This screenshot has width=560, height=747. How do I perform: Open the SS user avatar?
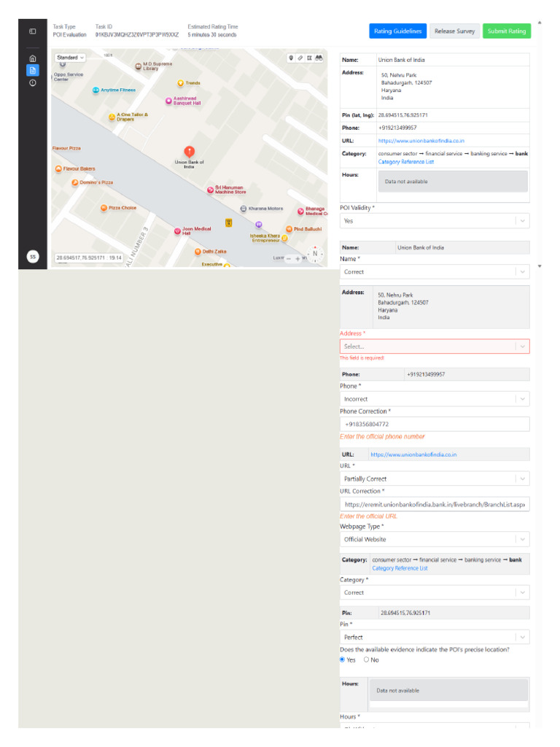coord(32,257)
